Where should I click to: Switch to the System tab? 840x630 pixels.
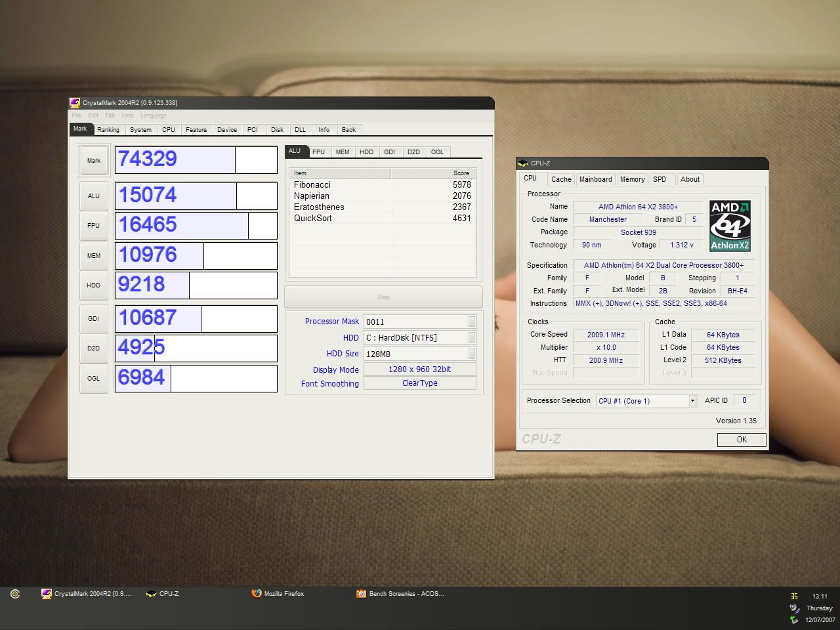pos(140,130)
